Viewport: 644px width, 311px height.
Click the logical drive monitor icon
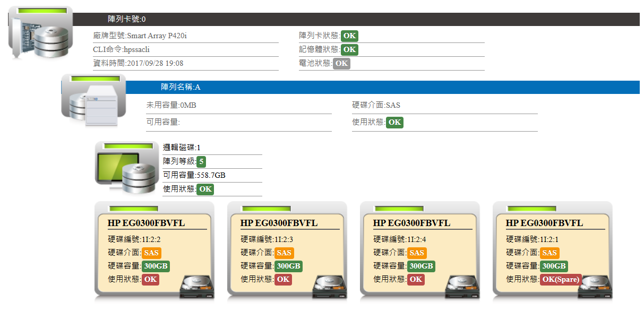point(127,169)
